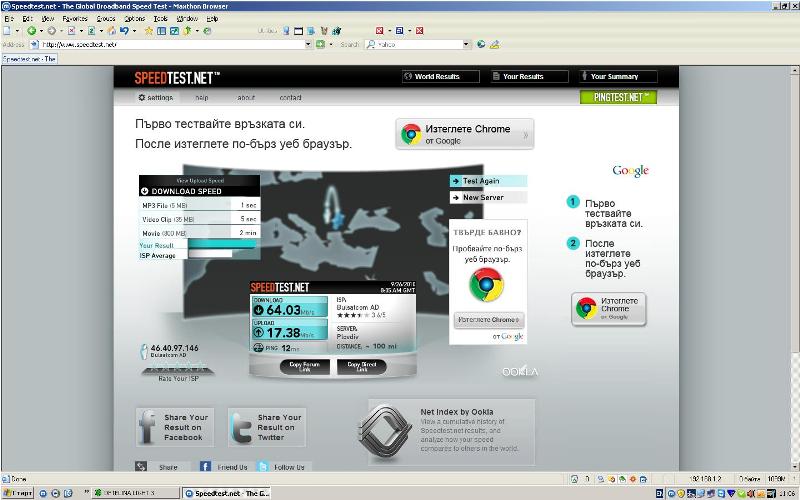
Task: Click the Chrome logo in TВЪРДЕ БАВНО ad
Action: [x=487, y=284]
